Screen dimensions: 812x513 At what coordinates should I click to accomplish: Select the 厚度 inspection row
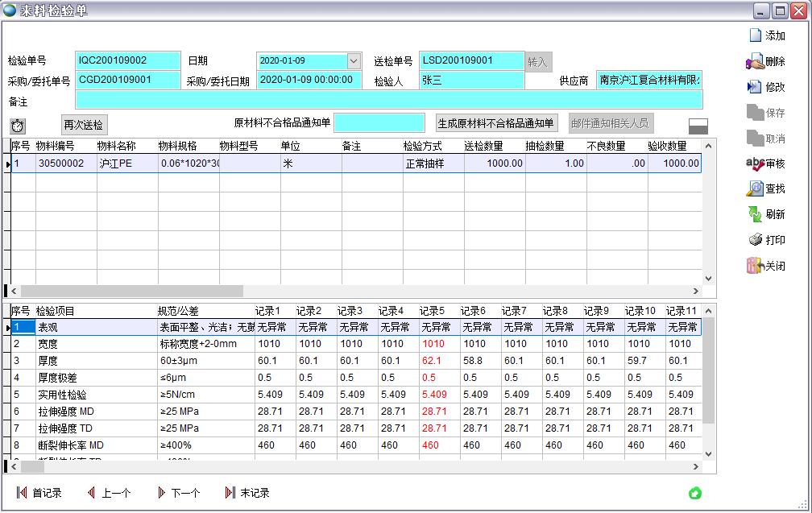(48, 361)
